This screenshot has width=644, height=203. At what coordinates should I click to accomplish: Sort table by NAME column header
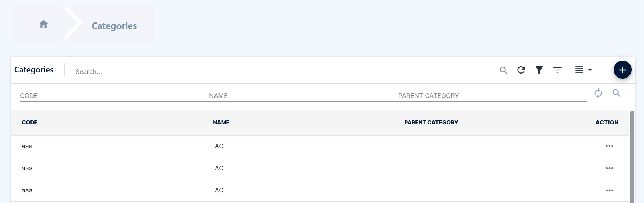pyautogui.click(x=221, y=123)
